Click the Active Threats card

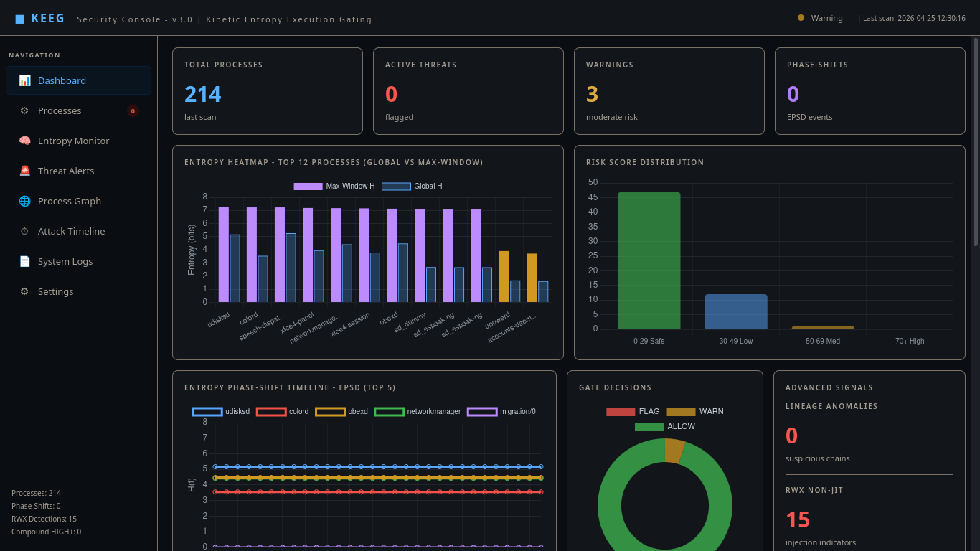468,91
